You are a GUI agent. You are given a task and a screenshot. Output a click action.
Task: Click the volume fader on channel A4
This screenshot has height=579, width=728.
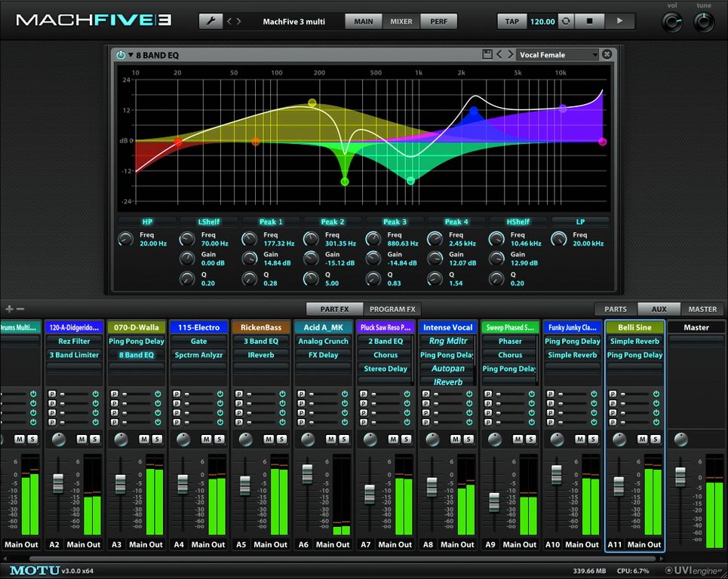tap(183, 484)
